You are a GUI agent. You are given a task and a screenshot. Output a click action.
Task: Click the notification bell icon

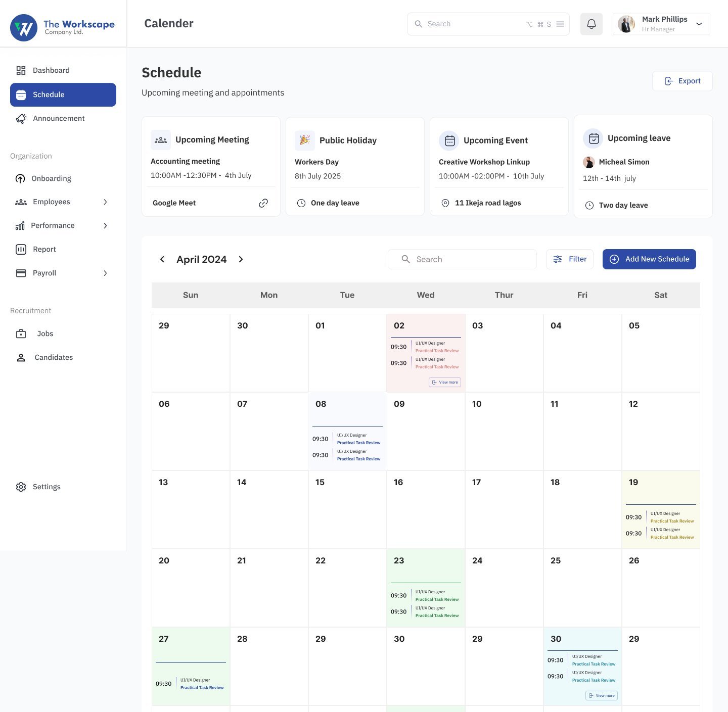pos(591,24)
